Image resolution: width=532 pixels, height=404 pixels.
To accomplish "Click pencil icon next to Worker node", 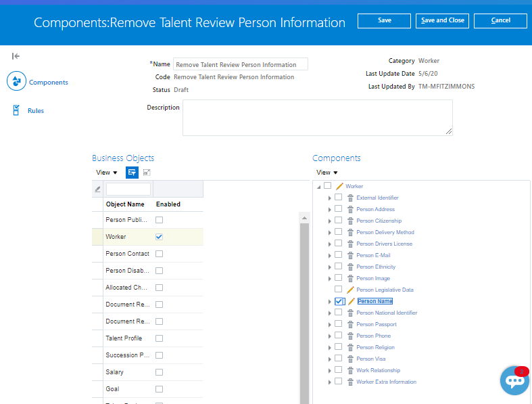I will pos(339,186).
